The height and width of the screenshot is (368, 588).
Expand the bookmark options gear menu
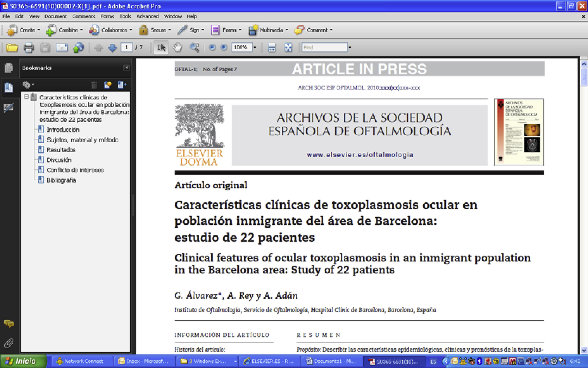[28, 85]
